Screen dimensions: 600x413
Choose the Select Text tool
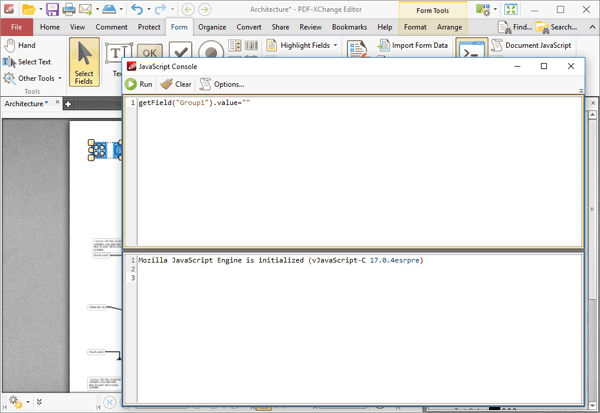[x=27, y=62]
